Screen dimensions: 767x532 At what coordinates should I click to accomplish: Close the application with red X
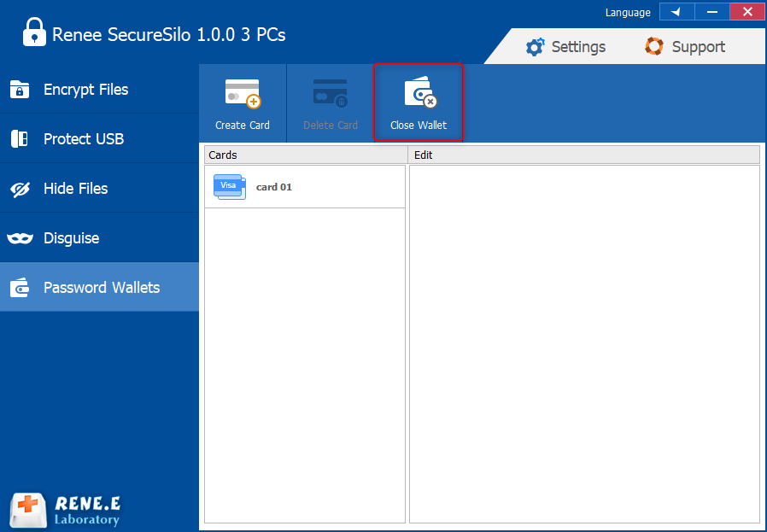[x=747, y=12]
